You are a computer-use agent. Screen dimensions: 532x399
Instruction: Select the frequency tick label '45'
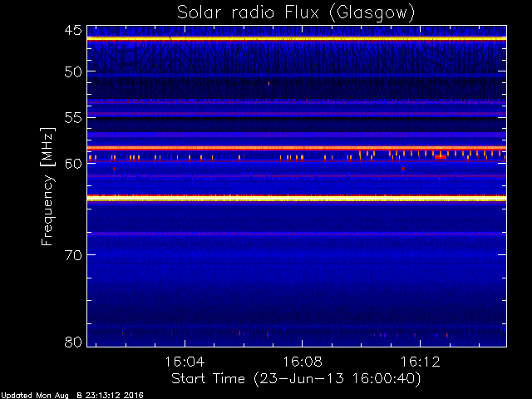pyautogui.click(x=73, y=30)
